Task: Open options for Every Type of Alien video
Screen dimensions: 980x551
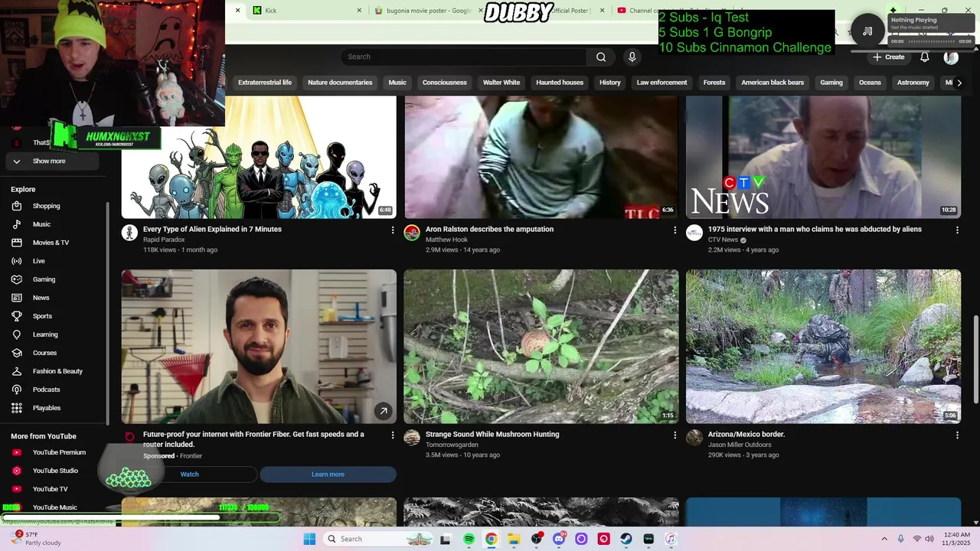Action: (393, 230)
